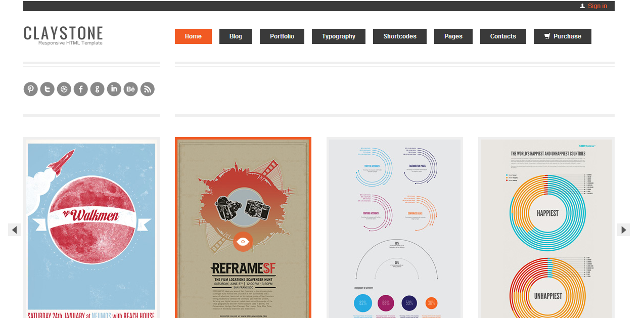Open the Pinterest social icon
Screen dimensions: 644x318
[x=31, y=89]
